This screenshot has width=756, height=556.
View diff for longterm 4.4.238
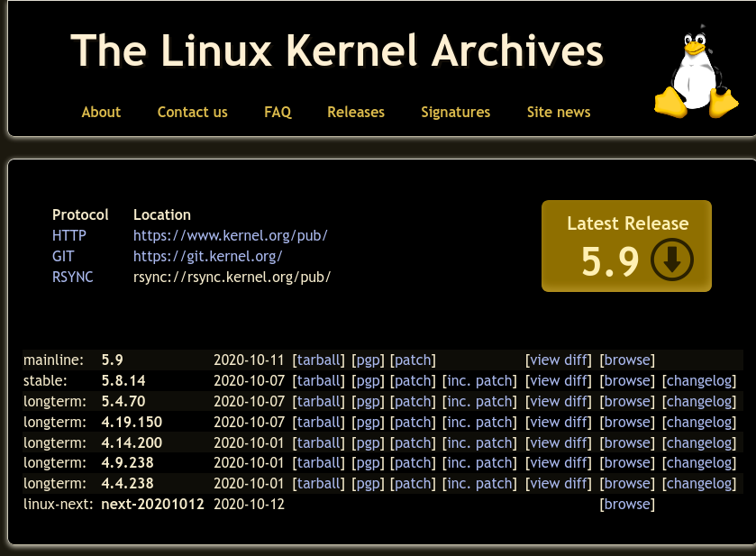pyautogui.click(x=559, y=483)
